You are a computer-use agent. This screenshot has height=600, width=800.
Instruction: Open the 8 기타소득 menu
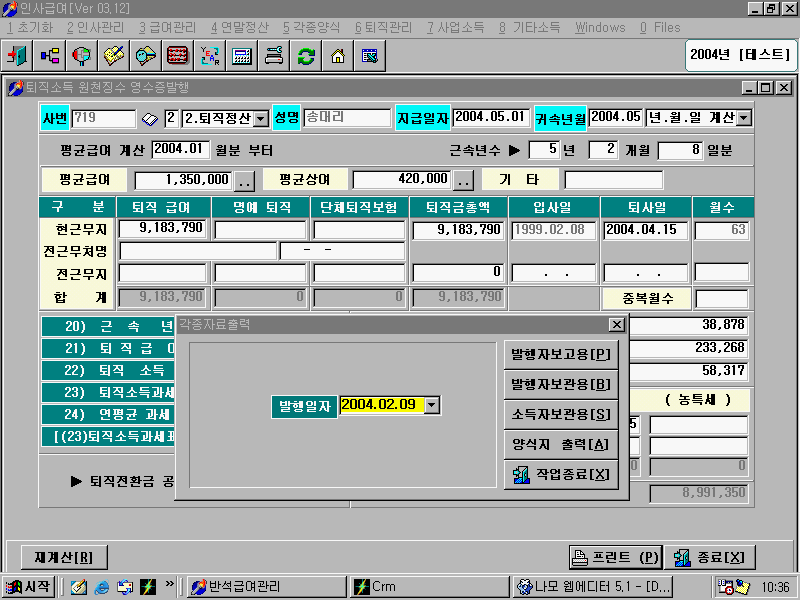coord(530,28)
